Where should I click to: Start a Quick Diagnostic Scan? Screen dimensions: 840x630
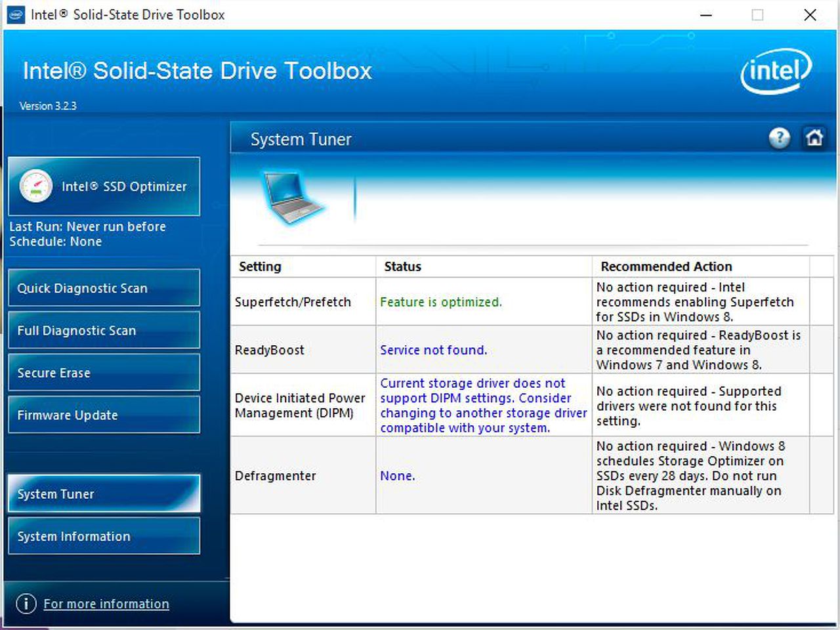click(104, 288)
